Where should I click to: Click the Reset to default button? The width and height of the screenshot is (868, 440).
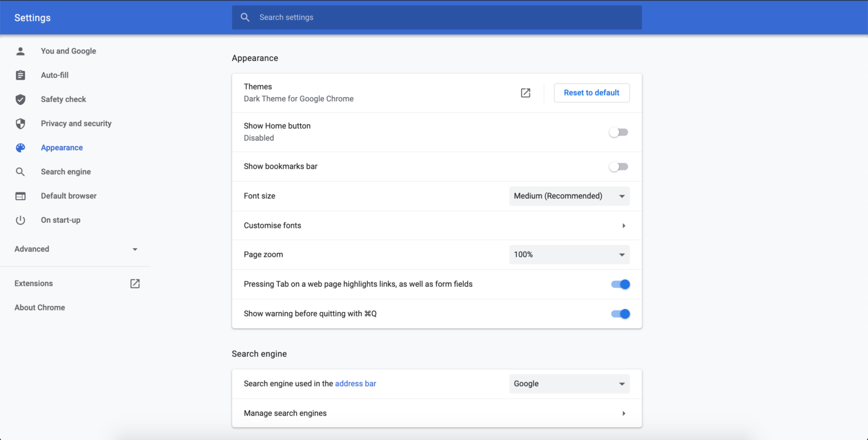(591, 93)
